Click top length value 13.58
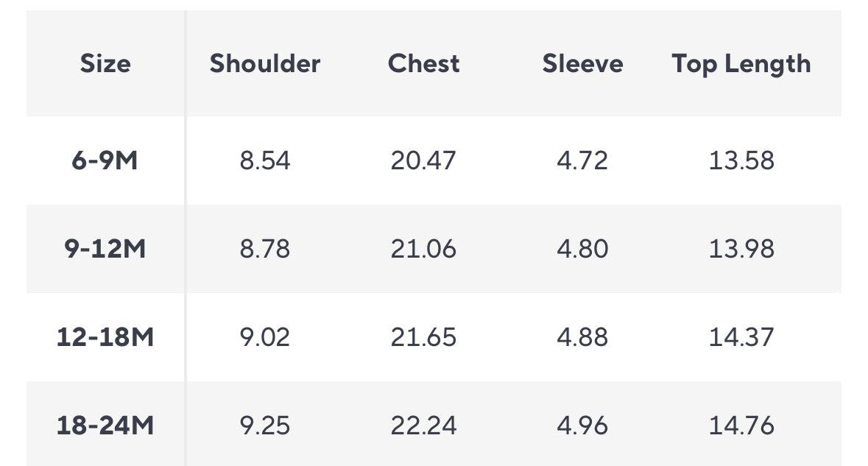 pyautogui.click(x=741, y=160)
